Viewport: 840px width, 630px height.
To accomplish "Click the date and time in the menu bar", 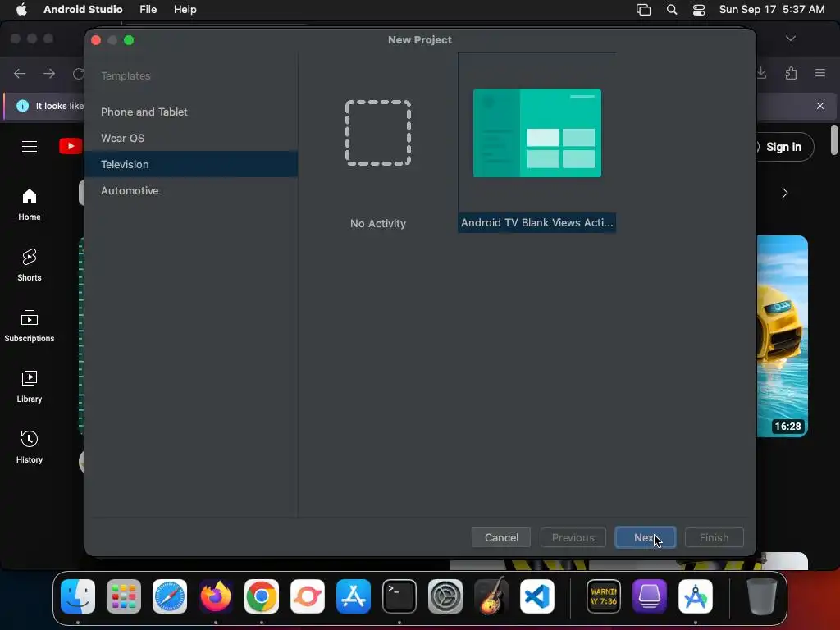I will click(771, 10).
